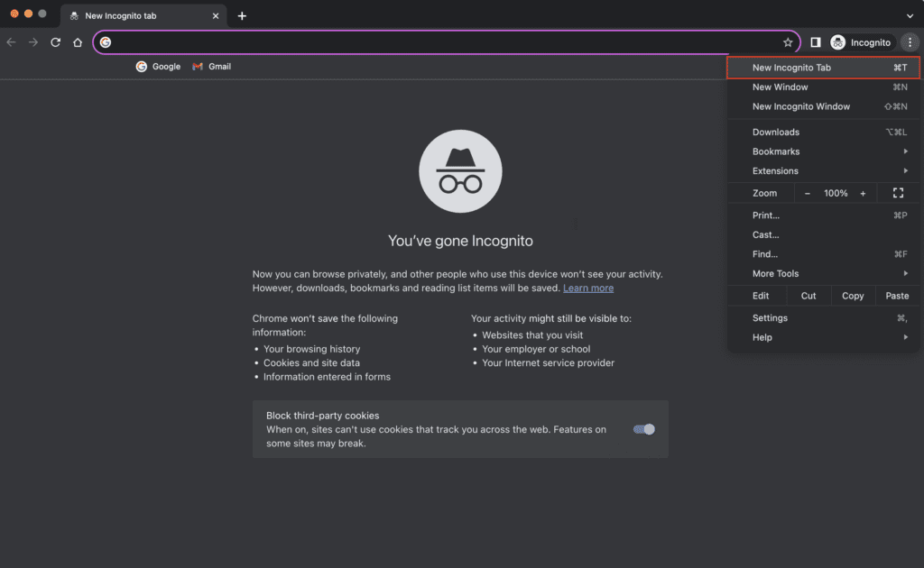Close the New Incognito tab
This screenshot has width=924, height=568.
point(215,16)
